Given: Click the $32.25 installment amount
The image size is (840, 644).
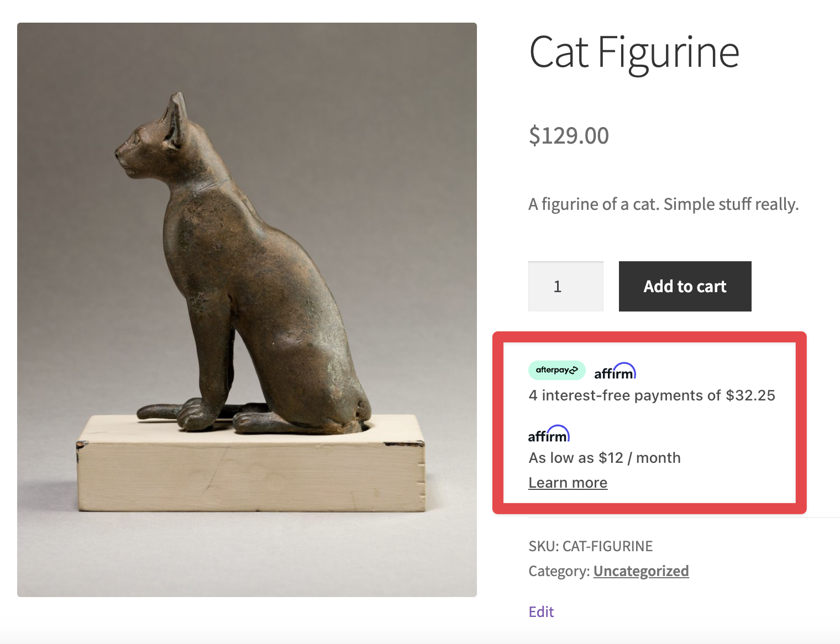Looking at the screenshot, I should pyautogui.click(x=750, y=395).
